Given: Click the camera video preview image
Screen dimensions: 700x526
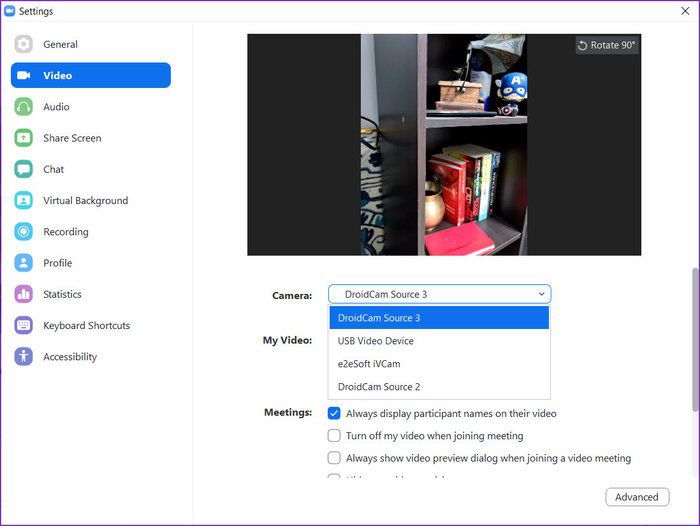Looking at the screenshot, I should [x=444, y=145].
